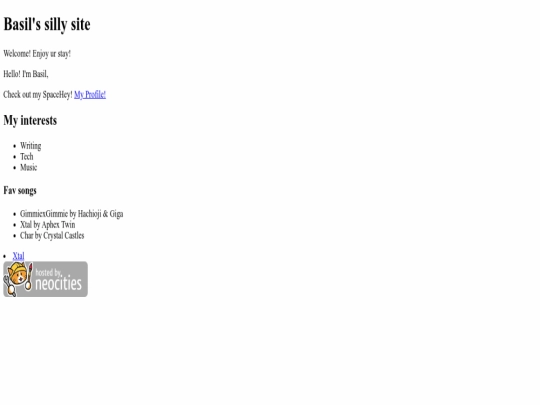Image resolution: width=540 pixels, height=405 pixels.
Task: Click the neocities wordmark on the hosted badge
Action: tap(59, 283)
